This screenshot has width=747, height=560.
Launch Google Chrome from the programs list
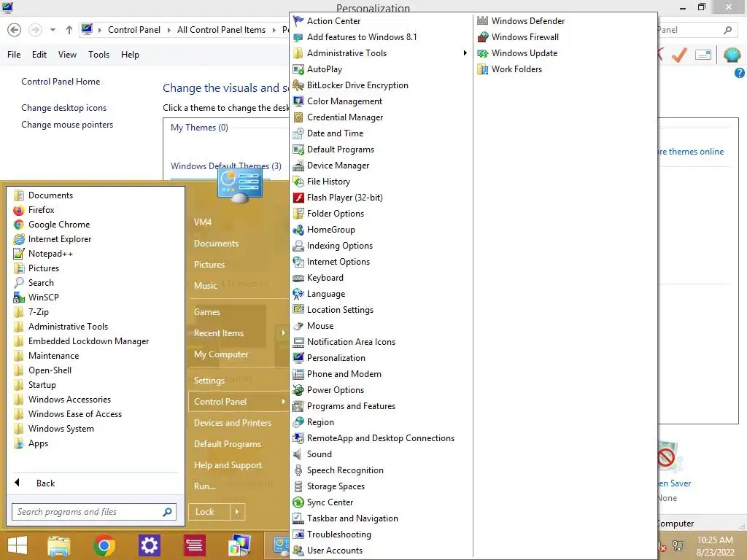(58, 225)
